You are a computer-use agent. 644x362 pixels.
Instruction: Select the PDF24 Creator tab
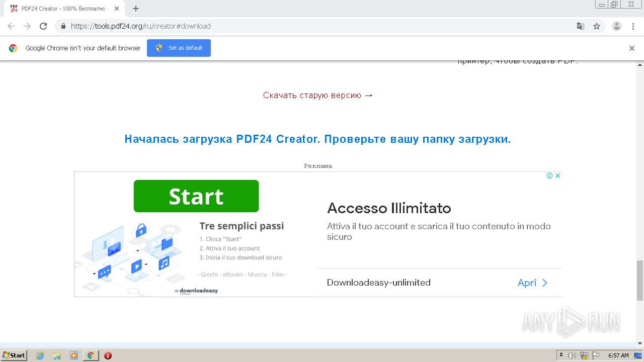[64, 9]
